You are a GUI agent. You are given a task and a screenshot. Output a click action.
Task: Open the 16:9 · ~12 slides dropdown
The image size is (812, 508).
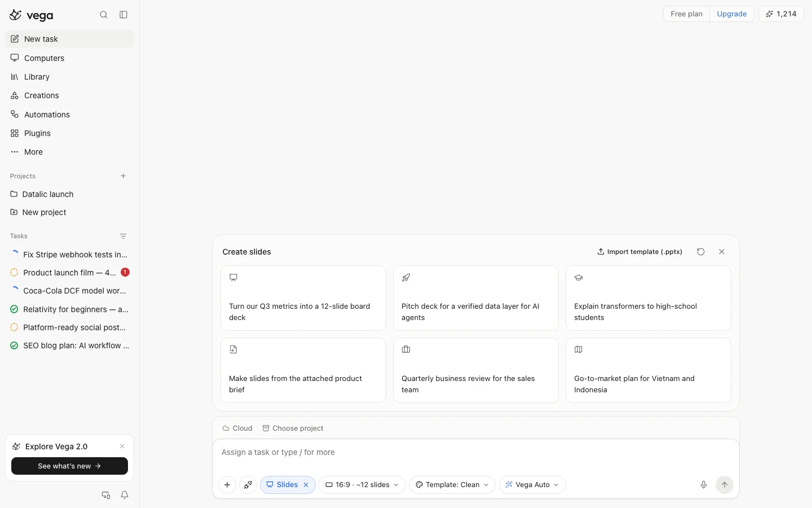pyautogui.click(x=362, y=485)
